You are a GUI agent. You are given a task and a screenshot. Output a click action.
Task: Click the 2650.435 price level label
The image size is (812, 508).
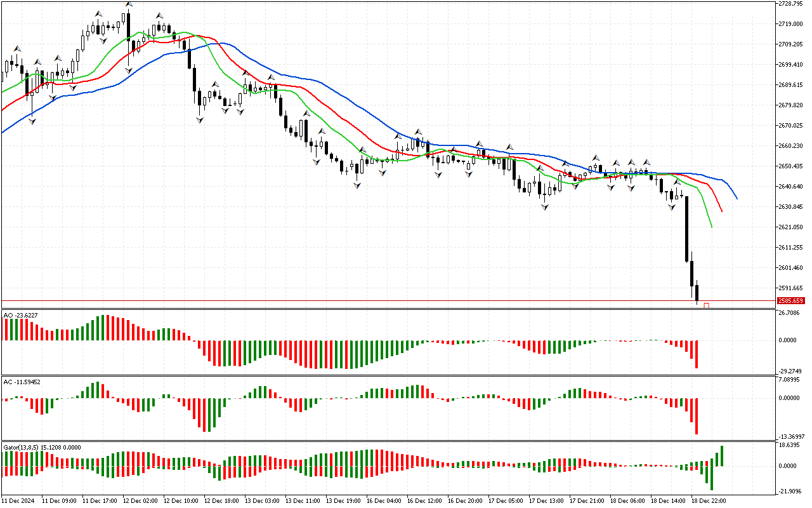coord(791,166)
